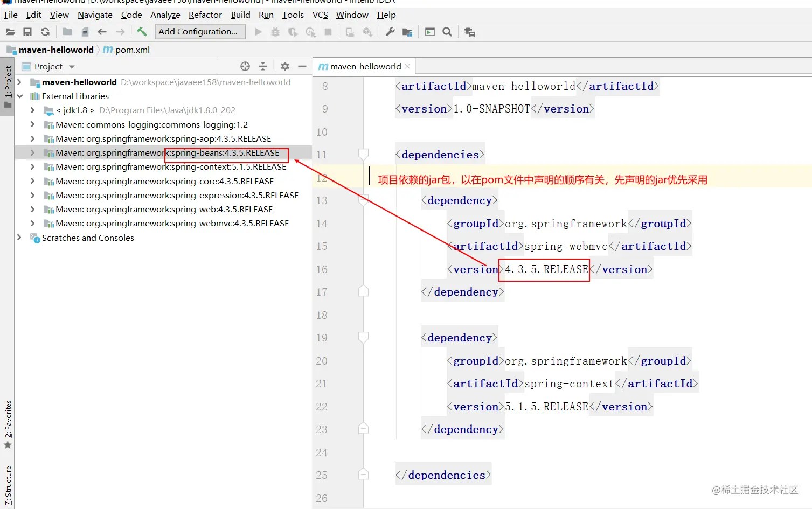
Task: Click maven-helloworld in the breadcrumb bar
Action: pyautogui.click(x=56, y=50)
